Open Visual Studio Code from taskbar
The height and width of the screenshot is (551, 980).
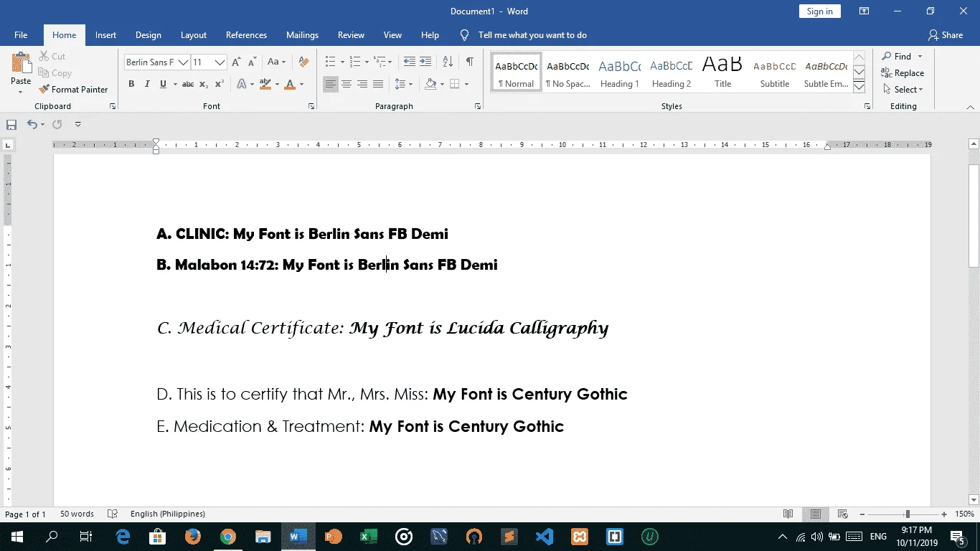click(x=545, y=537)
